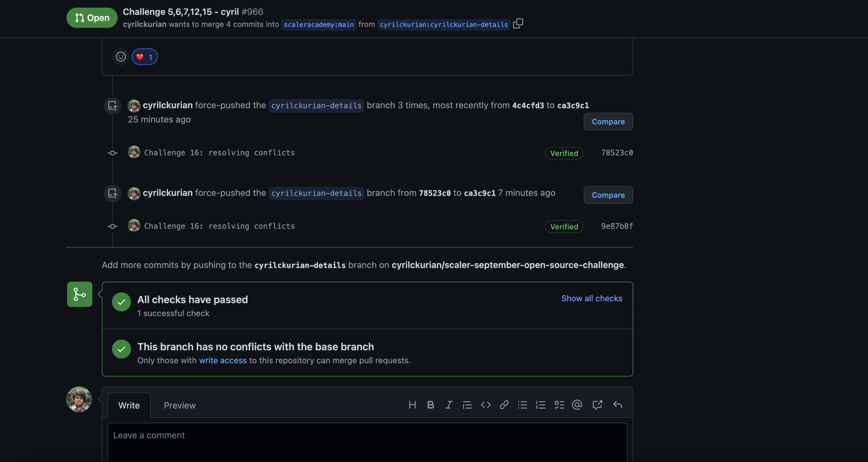Open the add reaction smiley picker

pyautogui.click(x=121, y=57)
